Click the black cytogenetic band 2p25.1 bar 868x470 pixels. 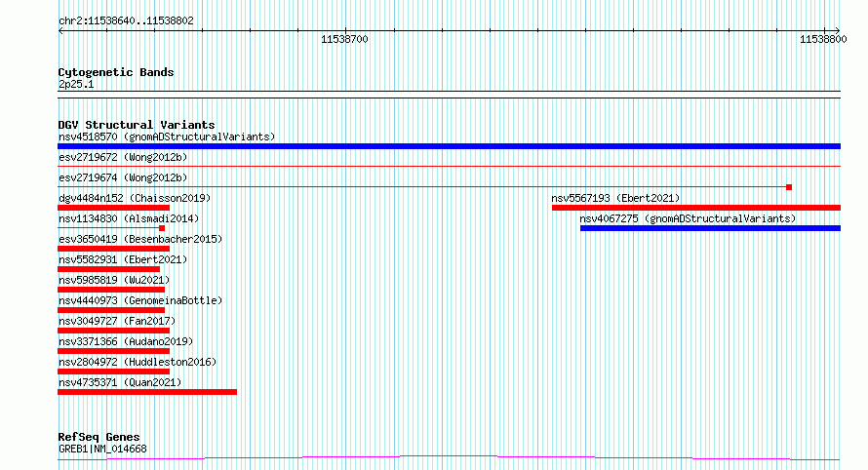(449, 95)
